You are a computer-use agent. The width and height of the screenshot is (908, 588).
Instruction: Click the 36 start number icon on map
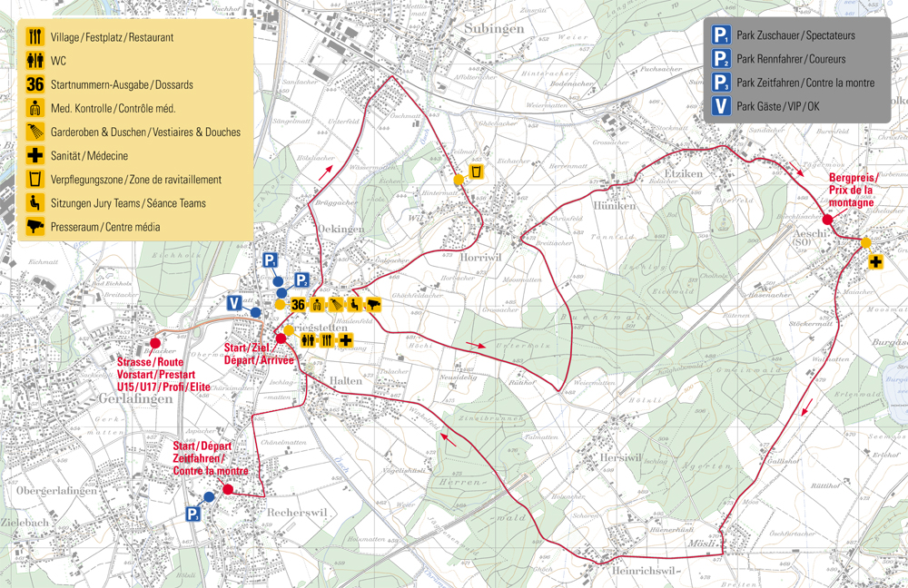tap(296, 305)
